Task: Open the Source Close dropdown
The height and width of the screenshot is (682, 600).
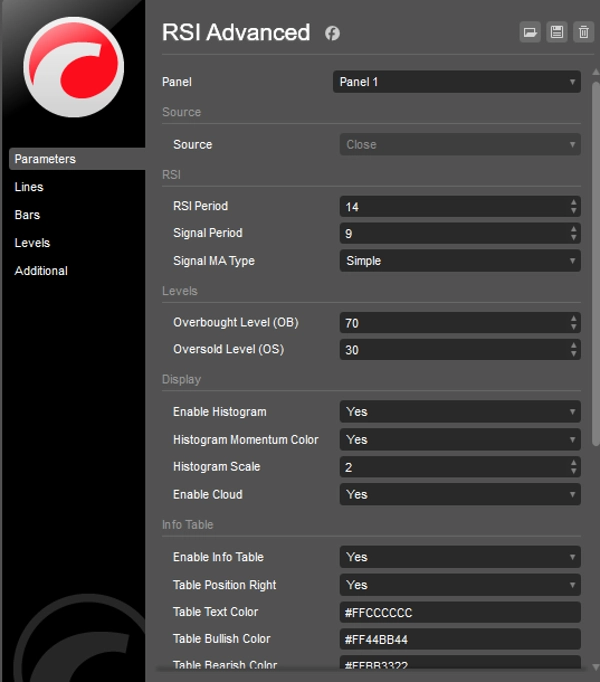Action: 460,144
